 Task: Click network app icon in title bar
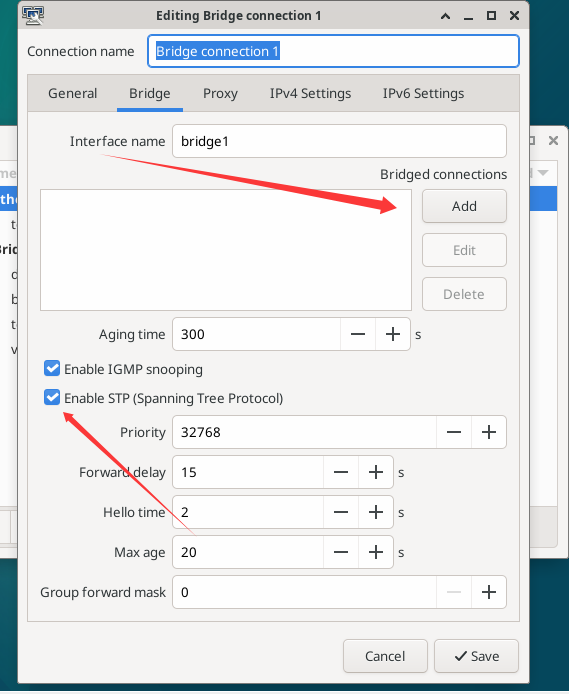pos(33,15)
